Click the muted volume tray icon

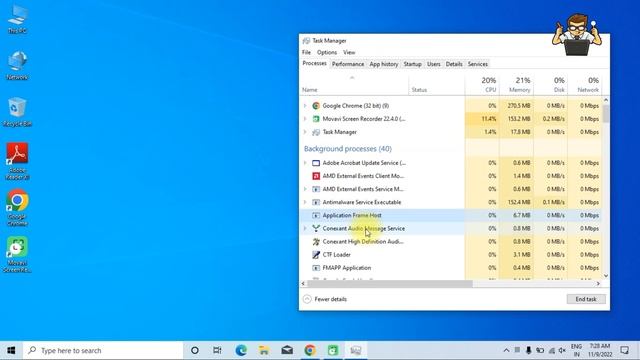pyautogui.click(x=562, y=350)
